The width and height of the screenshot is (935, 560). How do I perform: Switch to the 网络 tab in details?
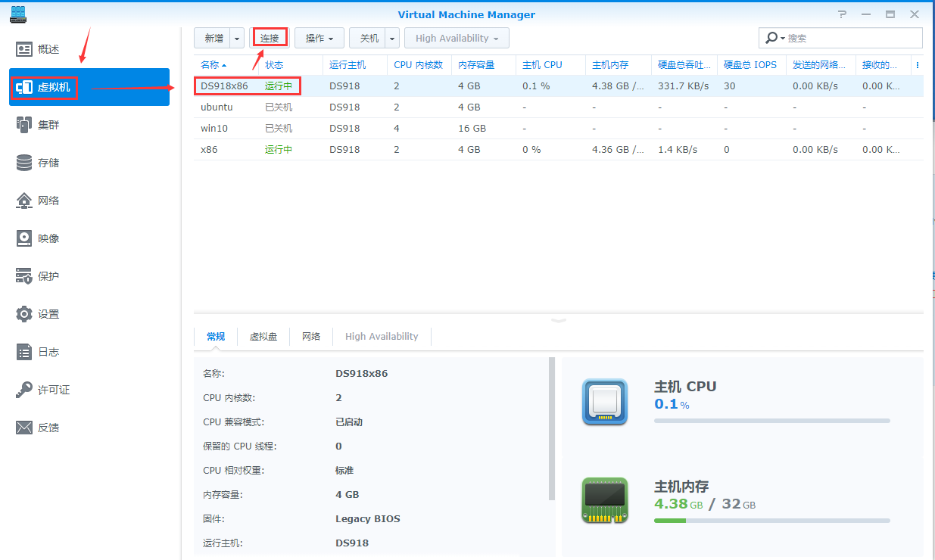[311, 337]
